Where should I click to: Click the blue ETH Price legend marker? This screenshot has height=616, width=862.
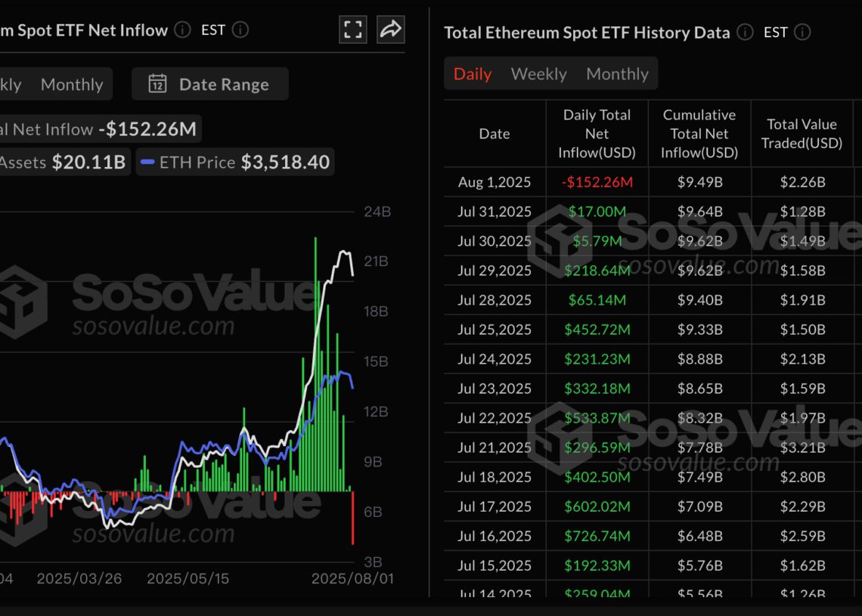149,162
